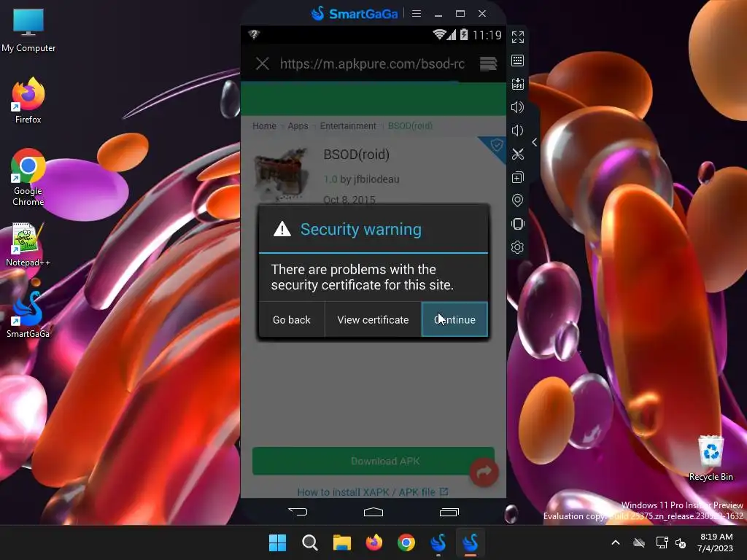Tap the Android recent apps button
Screen dimensions: 747x560
449,512
